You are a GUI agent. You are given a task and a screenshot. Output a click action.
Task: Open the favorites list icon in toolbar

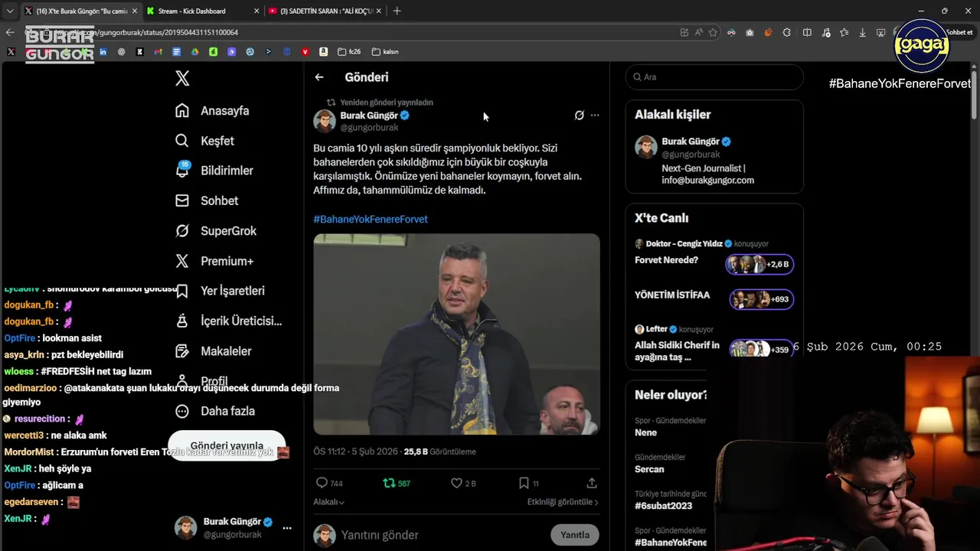pyautogui.click(x=844, y=32)
